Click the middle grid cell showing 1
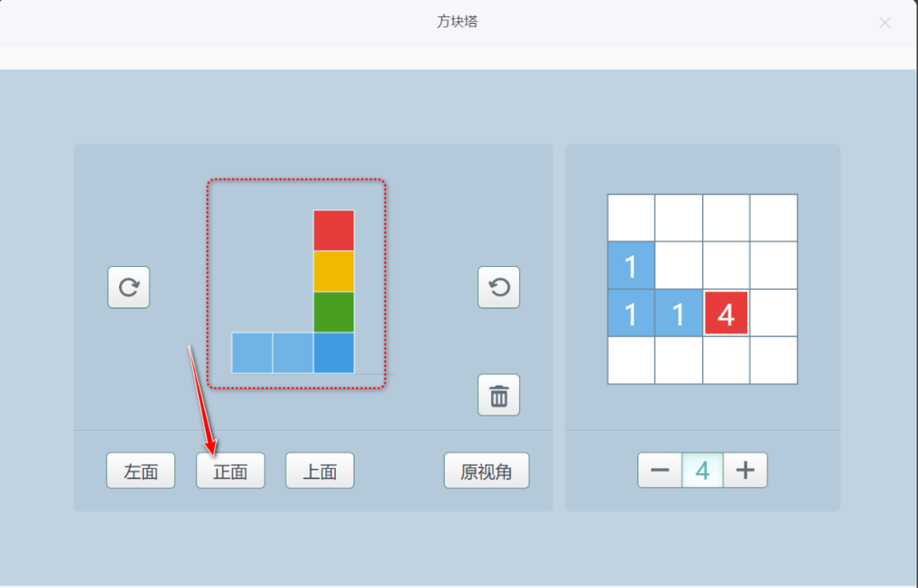 tap(678, 314)
